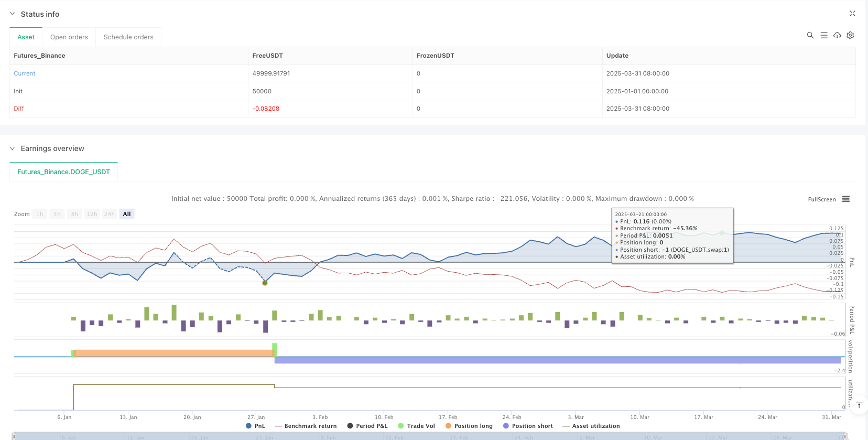
Task: Toggle the PnL series in chart legend
Action: pos(256,426)
